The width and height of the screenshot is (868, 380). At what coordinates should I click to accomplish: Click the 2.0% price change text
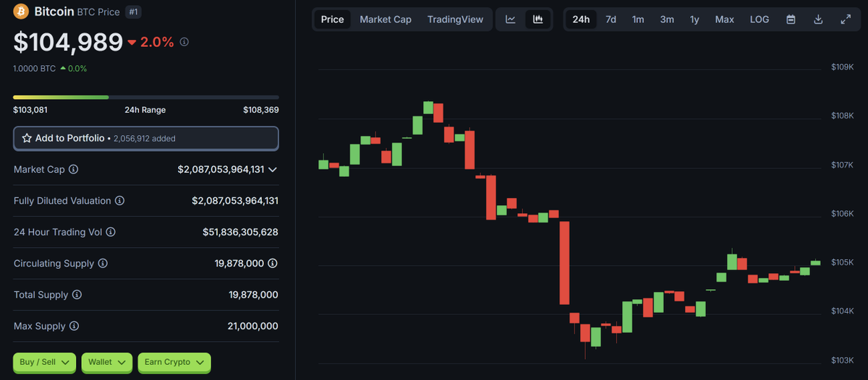[158, 43]
